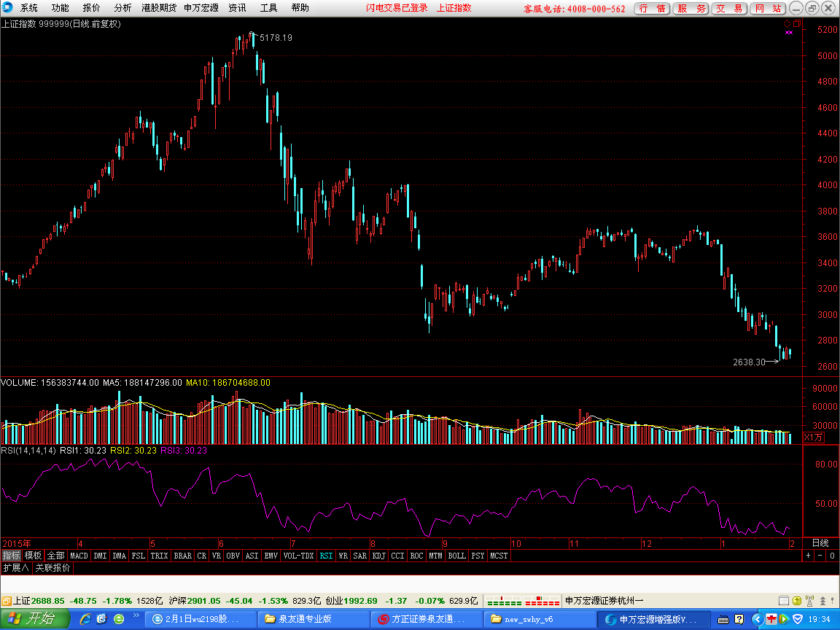Click the antenna signal status icon
The height and width of the screenshot is (630, 840).
(809, 601)
